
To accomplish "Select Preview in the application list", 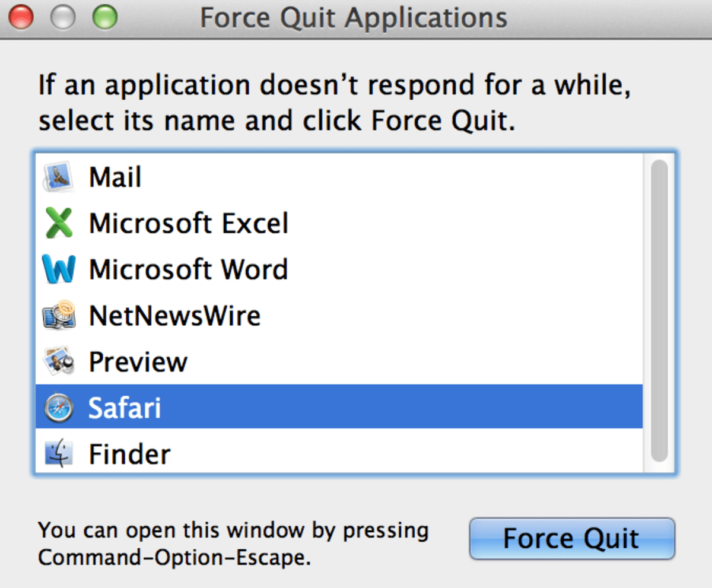I will click(x=138, y=361).
